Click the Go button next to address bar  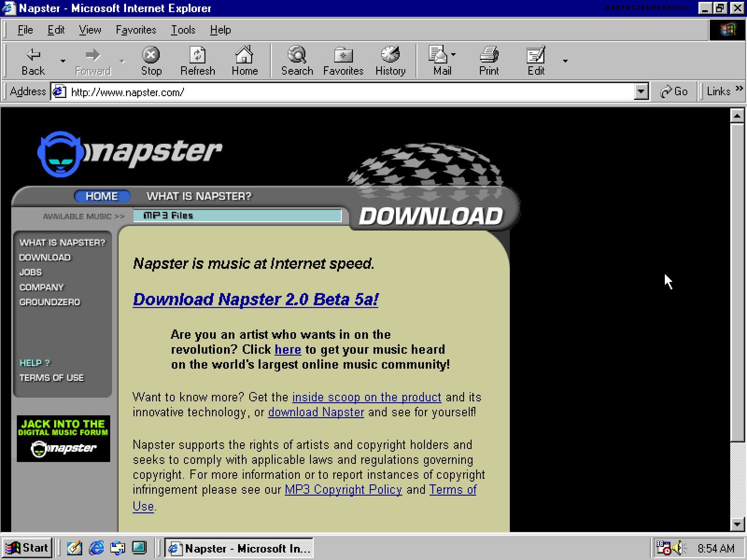(x=674, y=91)
